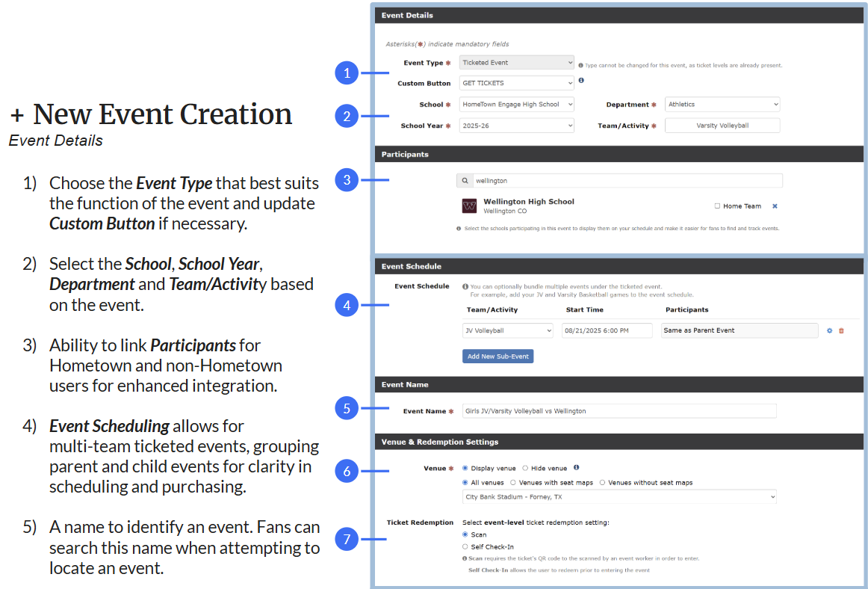Click the search magnifier icon in Participants
868x589 pixels.
pos(465,181)
